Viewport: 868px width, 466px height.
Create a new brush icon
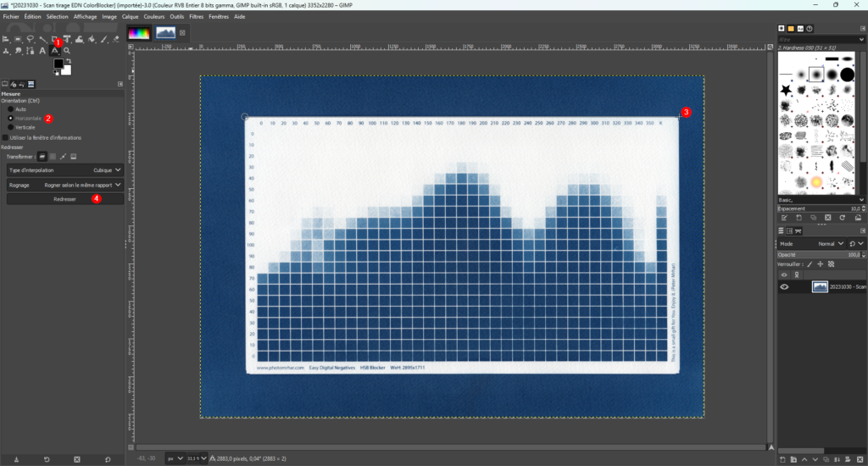[x=798, y=218]
